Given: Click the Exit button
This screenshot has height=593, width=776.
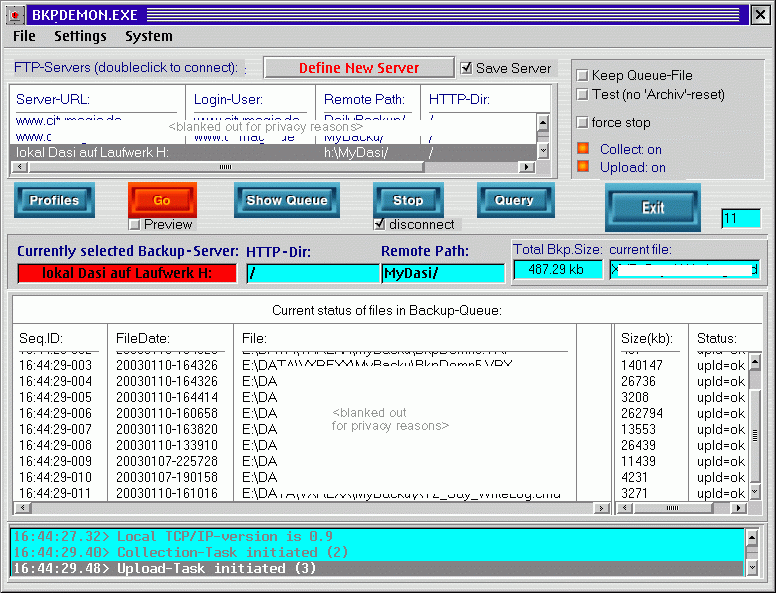Looking at the screenshot, I should click(x=653, y=207).
